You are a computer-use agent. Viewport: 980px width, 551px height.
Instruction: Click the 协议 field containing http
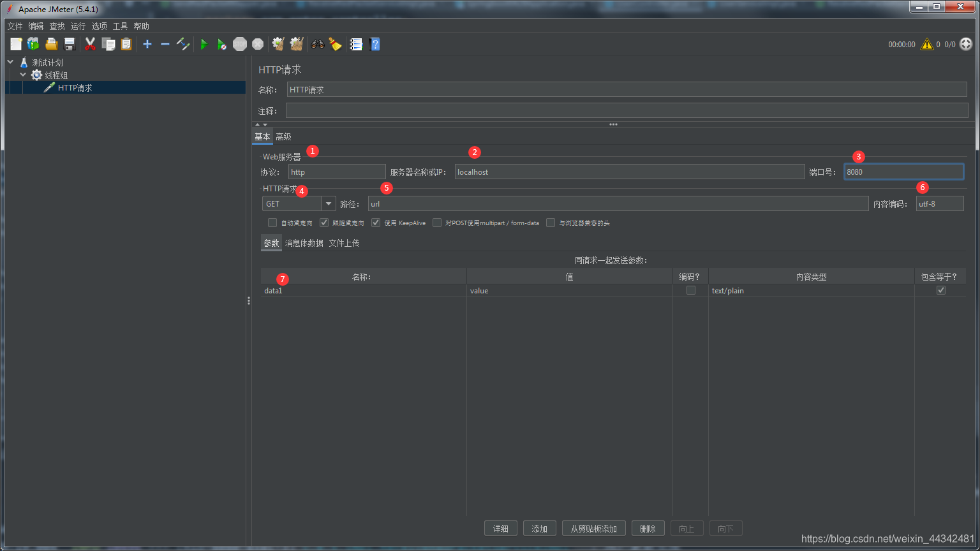point(337,172)
